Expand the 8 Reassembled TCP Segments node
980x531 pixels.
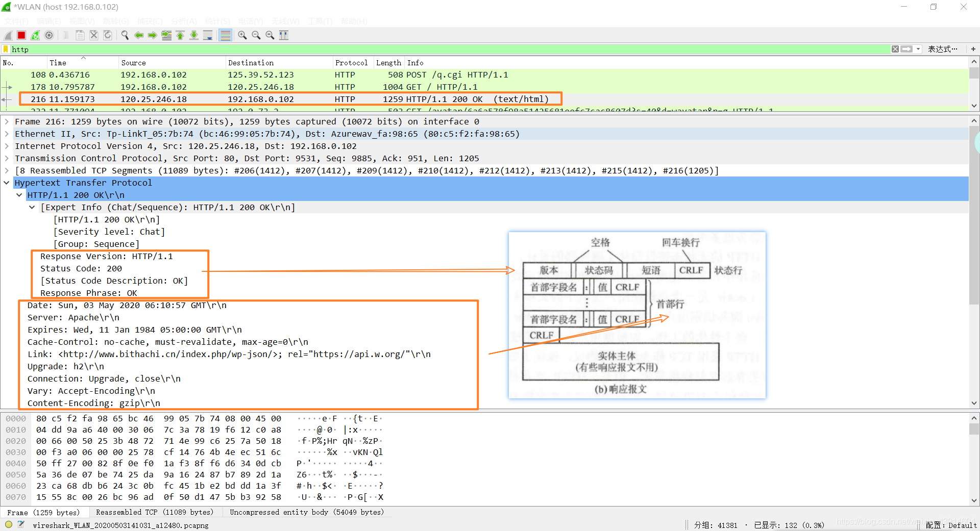pos(6,171)
